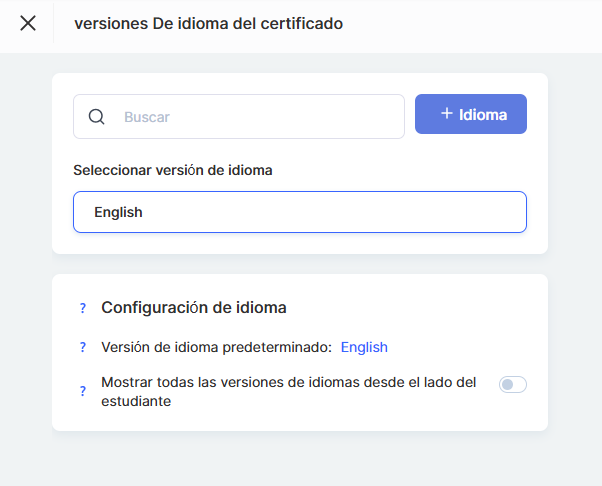Open the default language English link
602x486 pixels.
tap(364, 348)
